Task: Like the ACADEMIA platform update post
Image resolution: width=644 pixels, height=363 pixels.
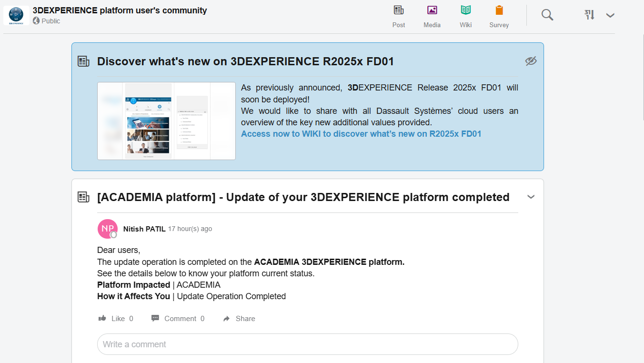Action: click(115, 319)
